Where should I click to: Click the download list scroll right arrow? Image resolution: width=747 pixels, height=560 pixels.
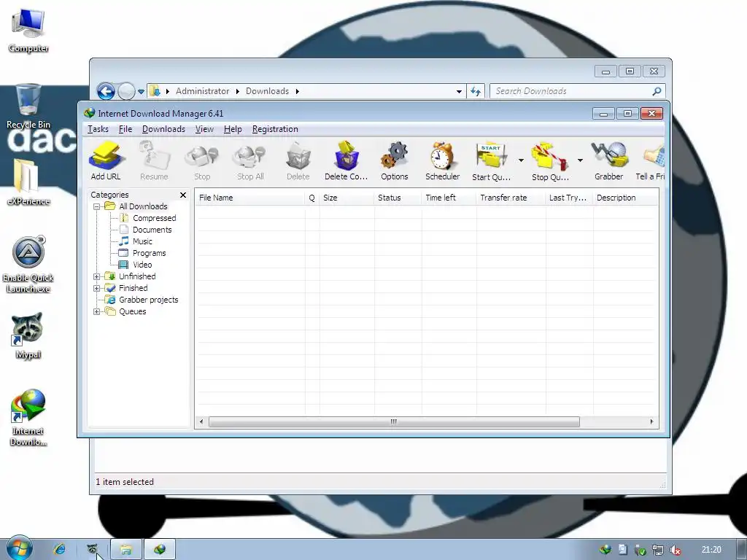click(651, 422)
